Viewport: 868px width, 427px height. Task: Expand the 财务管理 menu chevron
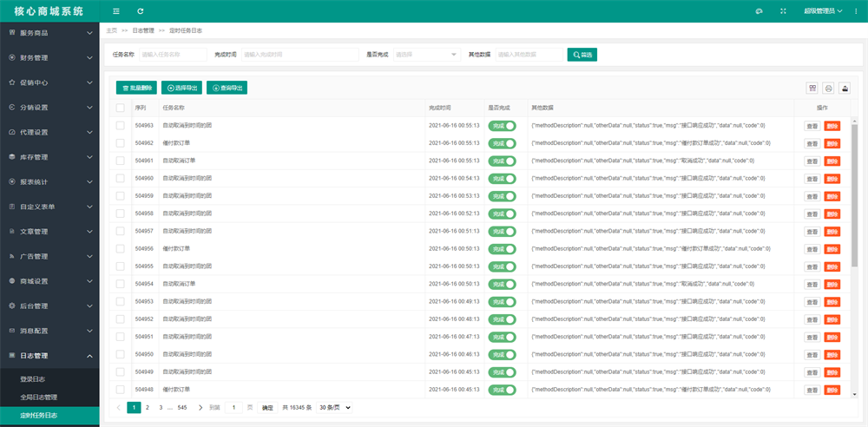[x=89, y=58]
